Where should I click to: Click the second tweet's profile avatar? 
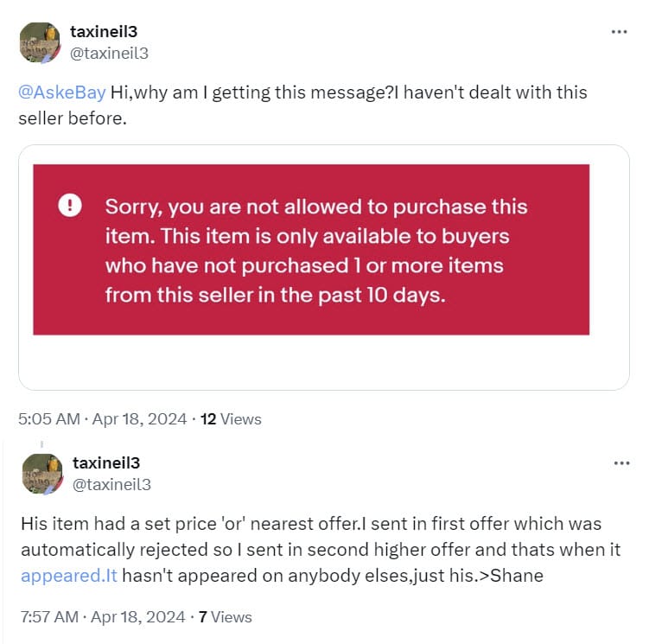[x=41, y=474]
